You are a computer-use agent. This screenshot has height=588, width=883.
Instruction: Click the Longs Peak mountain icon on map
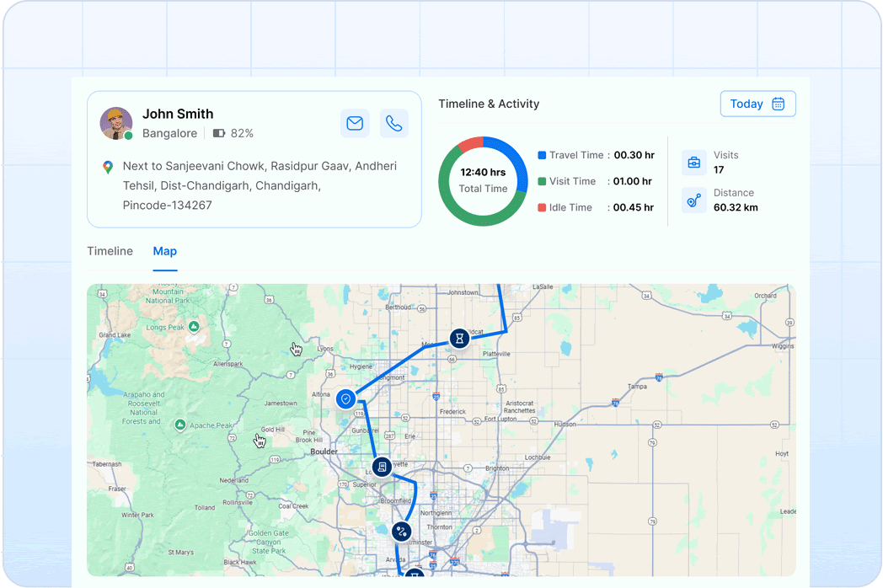194,326
